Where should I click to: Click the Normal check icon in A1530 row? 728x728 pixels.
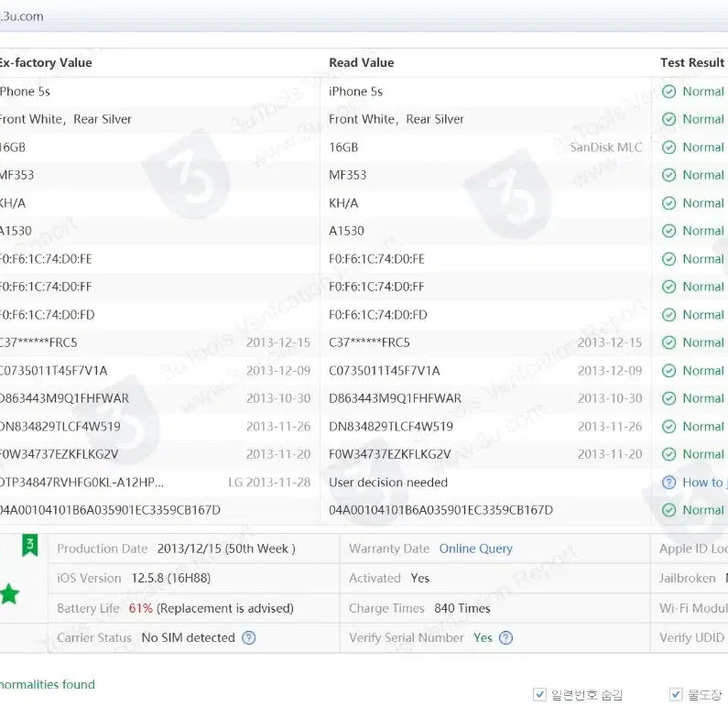click(x=668, y=231)
